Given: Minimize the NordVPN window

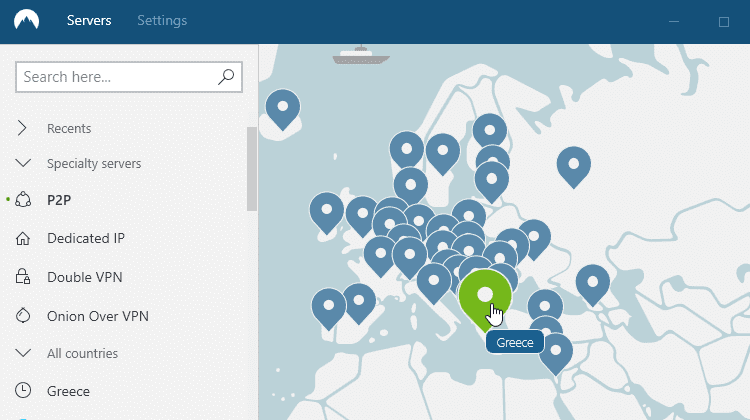Looking at the screenshot, I should tap(674, 22).
